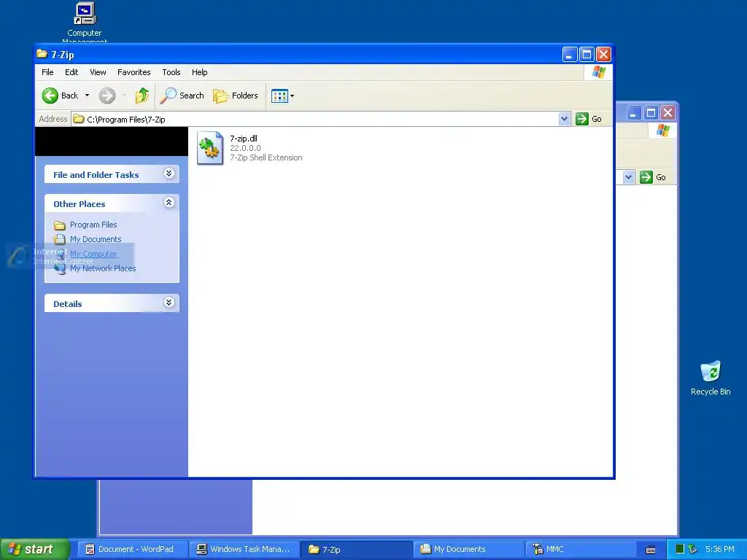The width and height of the screenshot is (747, 560).
Task: Open the Tools menu
Action: 171,72
